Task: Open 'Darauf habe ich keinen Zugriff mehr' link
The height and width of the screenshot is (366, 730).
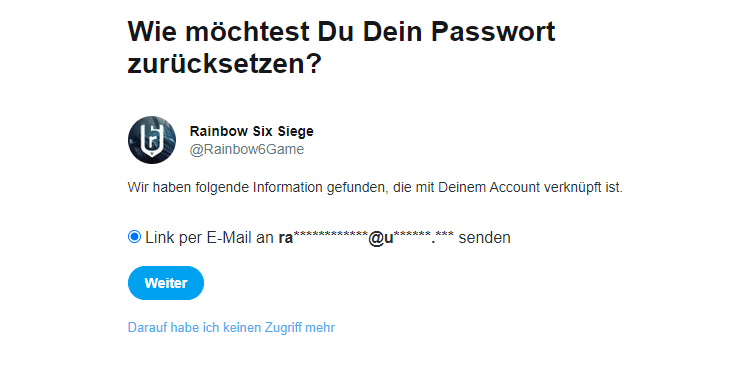Action: 231,327
